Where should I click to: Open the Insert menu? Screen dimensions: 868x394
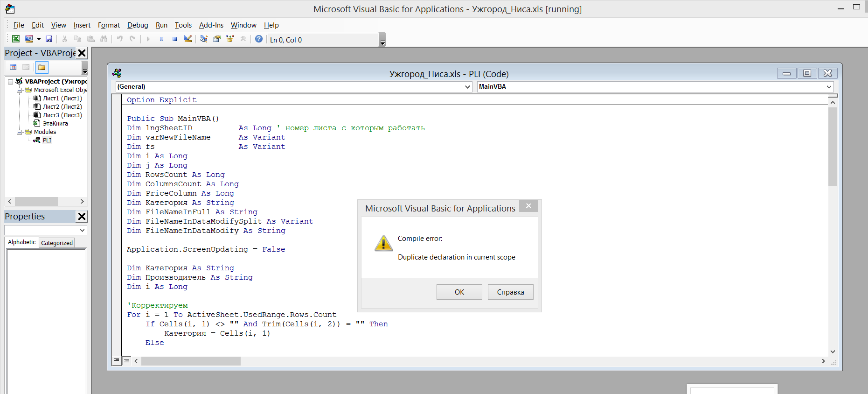tap(82, 25)
